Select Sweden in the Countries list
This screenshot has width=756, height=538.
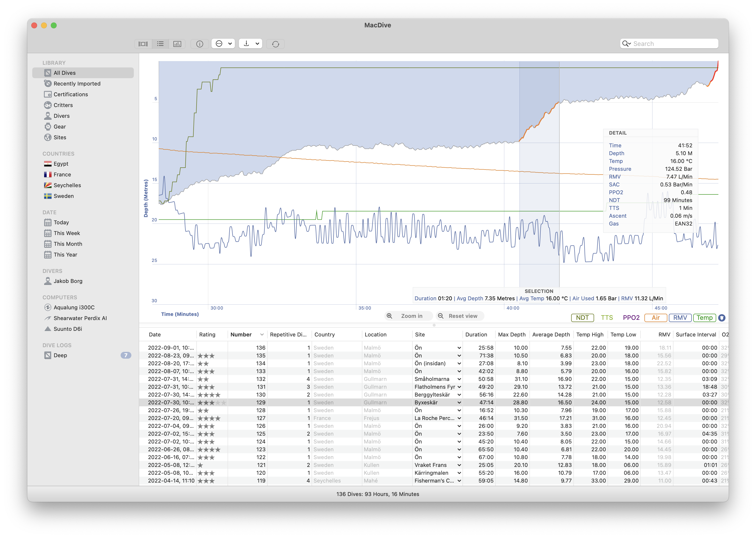(63, 196)
